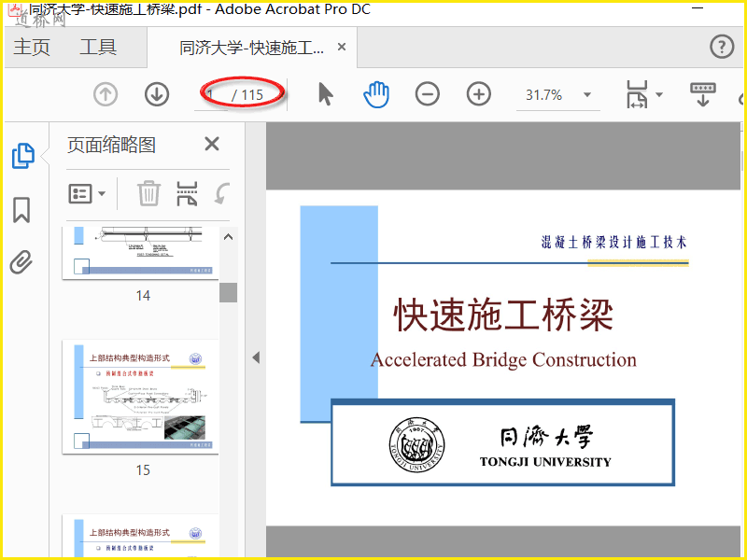Click the print pages icon in thumbnails panel
747x560 pixels.
(187, 193)
